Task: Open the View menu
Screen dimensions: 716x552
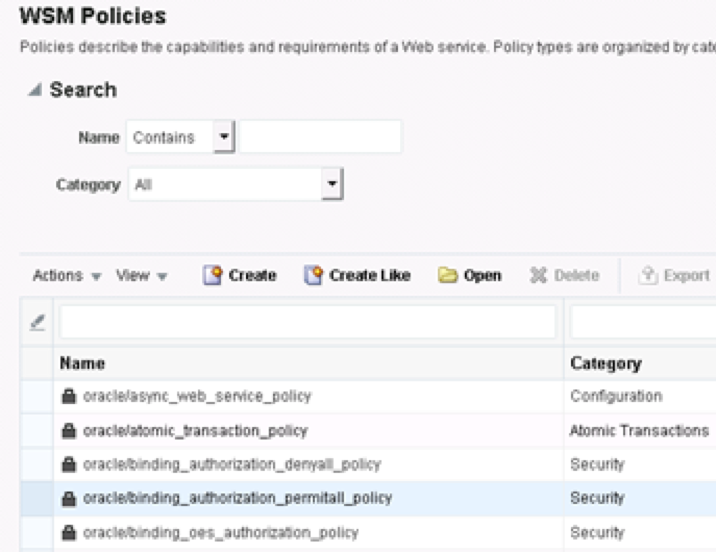Action: pyautogui.click(x=142, y=276)
